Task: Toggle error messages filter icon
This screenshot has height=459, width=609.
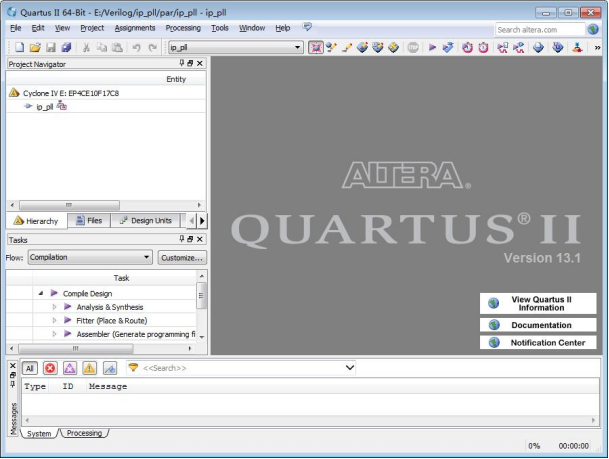Action: pos(50,368)
